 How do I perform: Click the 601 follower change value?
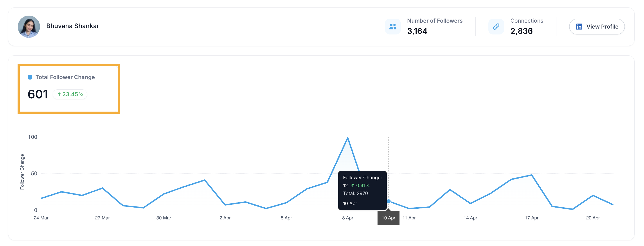coord(38,94)
